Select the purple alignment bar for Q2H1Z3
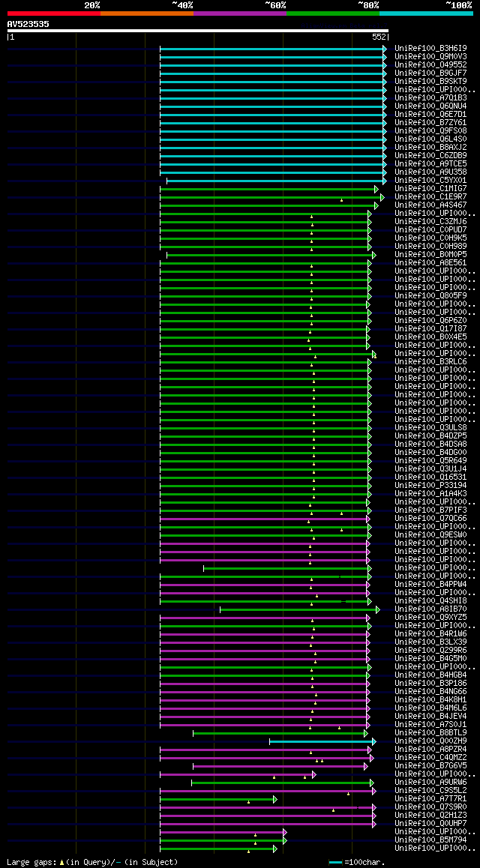Image resolution: width=480 pixels, height=868 pixels. click(x=268, y=816)
